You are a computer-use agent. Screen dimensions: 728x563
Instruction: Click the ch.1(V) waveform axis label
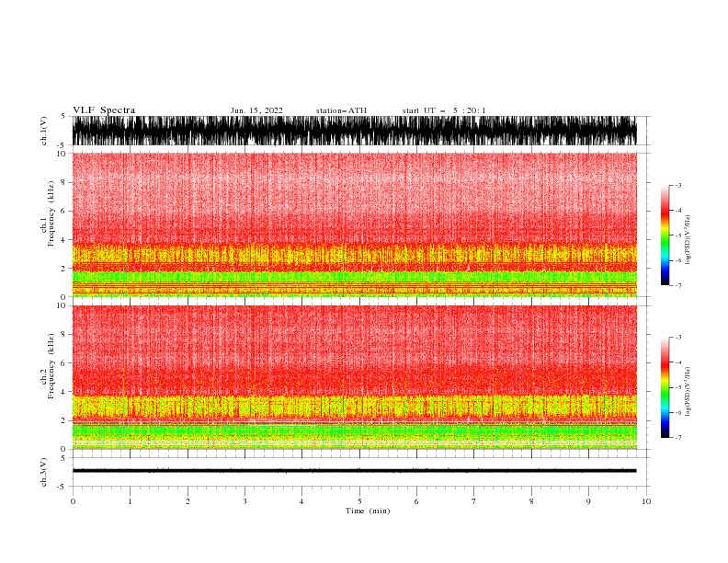pyautogui.click(x=44, y=131)
